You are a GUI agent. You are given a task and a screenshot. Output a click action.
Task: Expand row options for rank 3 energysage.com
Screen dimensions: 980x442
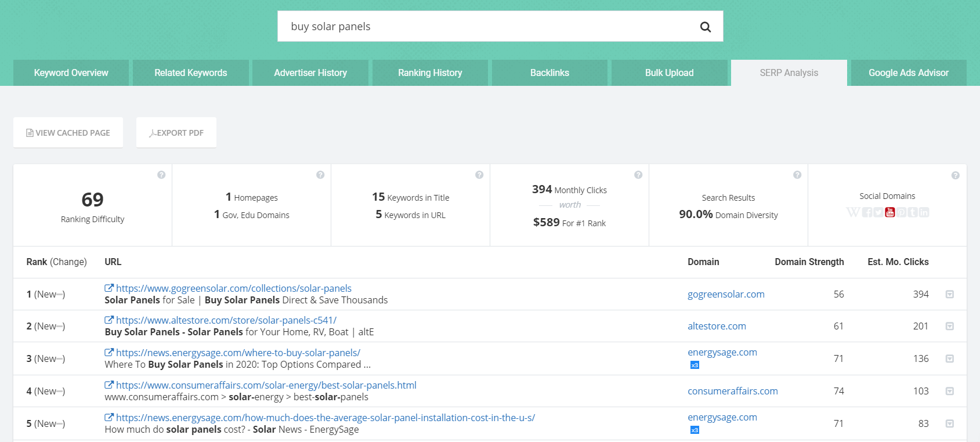(950, 358)
